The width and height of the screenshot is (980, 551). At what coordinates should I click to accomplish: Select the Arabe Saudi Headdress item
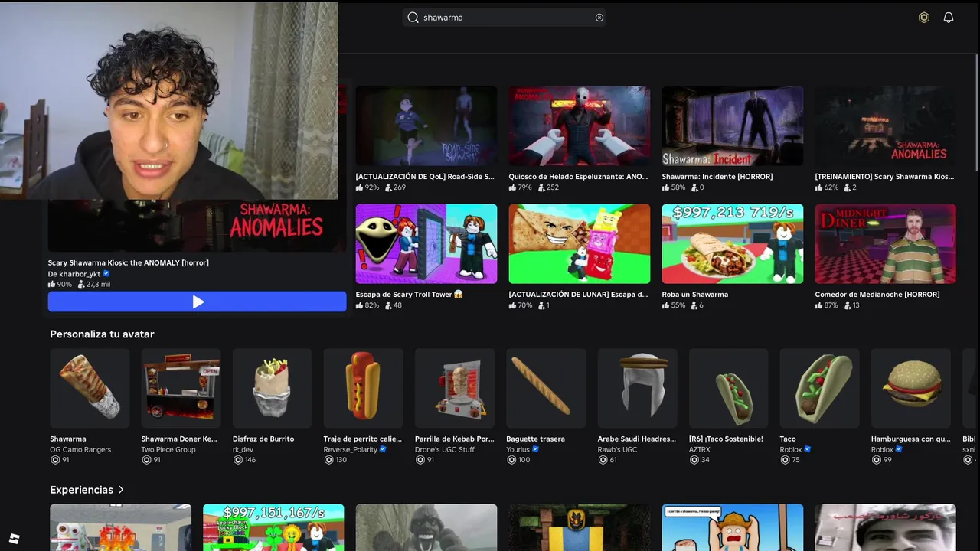pos(637,388)
